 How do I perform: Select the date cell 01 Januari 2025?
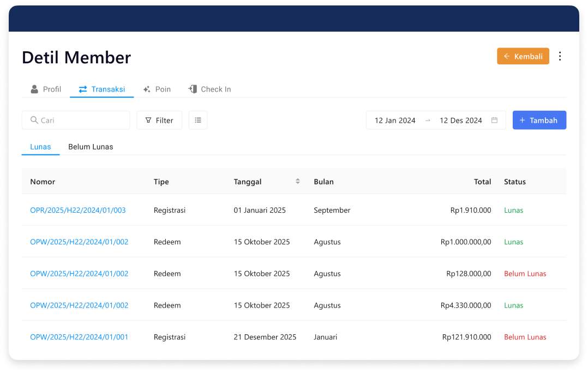pos(260,210)
